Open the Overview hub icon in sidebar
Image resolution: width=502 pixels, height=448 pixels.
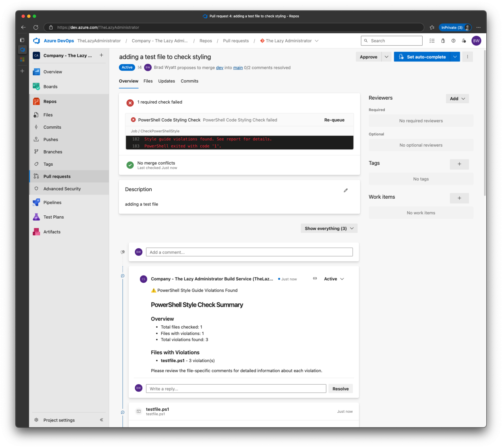click(x=36, y=72)
